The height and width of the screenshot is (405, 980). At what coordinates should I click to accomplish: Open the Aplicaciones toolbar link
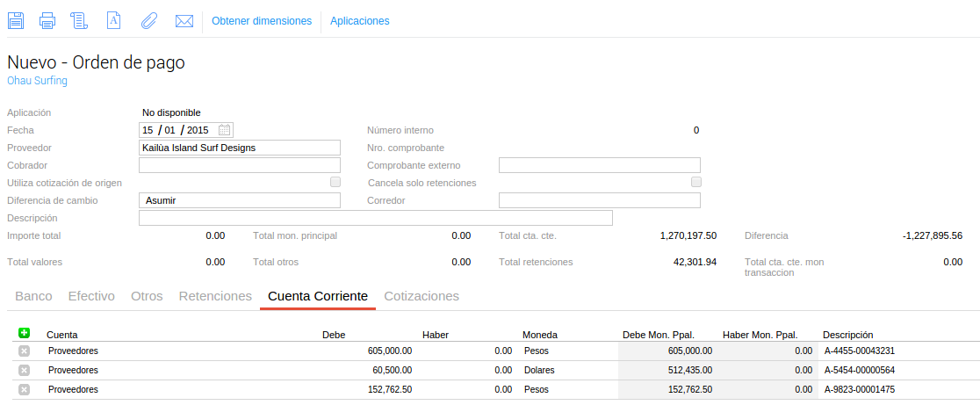tap(359, 21)
